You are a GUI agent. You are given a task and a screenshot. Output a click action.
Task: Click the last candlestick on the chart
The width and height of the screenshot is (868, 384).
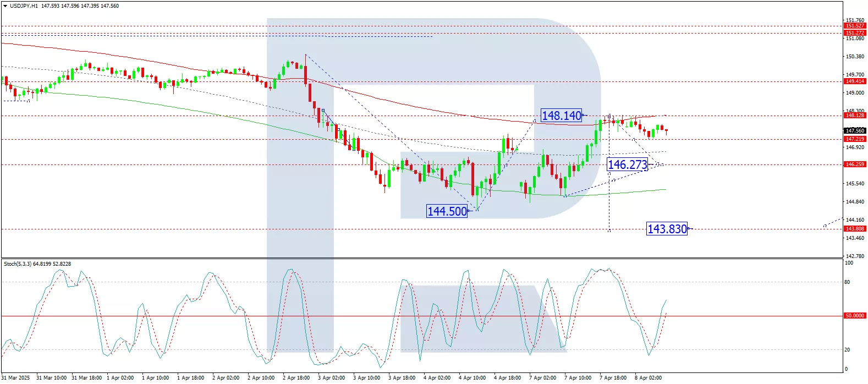666,131
